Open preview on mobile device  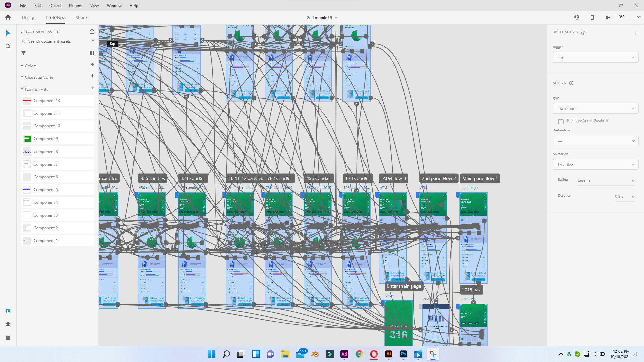click(x=592, y=17)
